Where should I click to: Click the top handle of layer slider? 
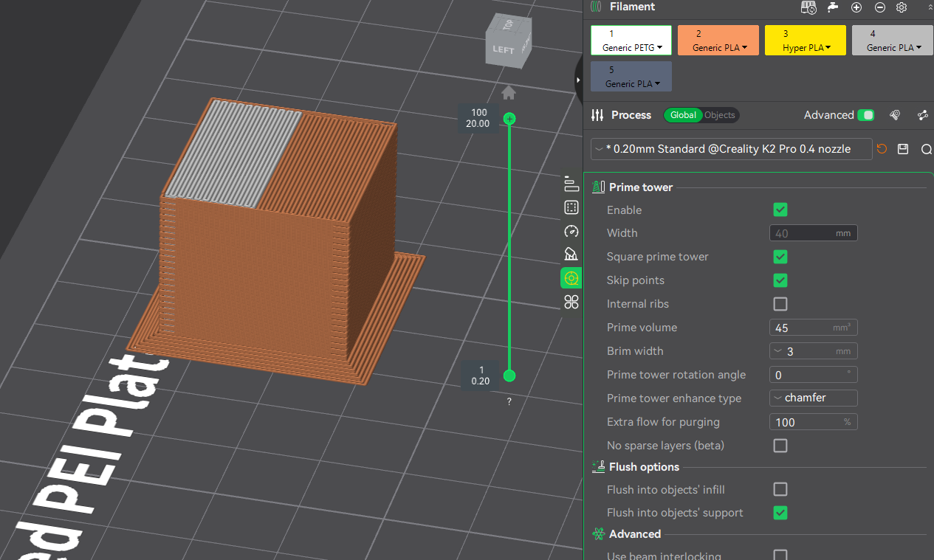(509, 119)
